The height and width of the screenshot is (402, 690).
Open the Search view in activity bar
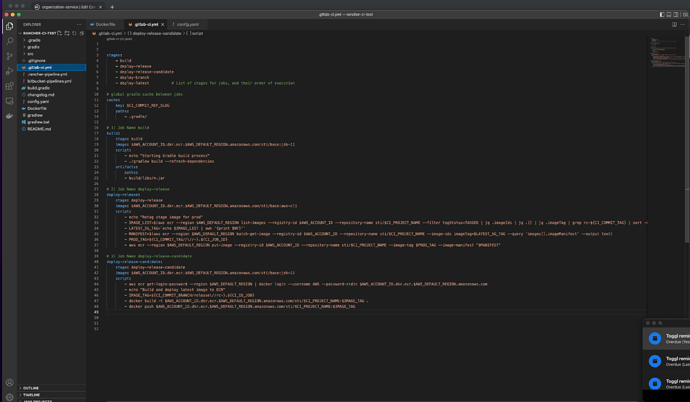(10, 41)
